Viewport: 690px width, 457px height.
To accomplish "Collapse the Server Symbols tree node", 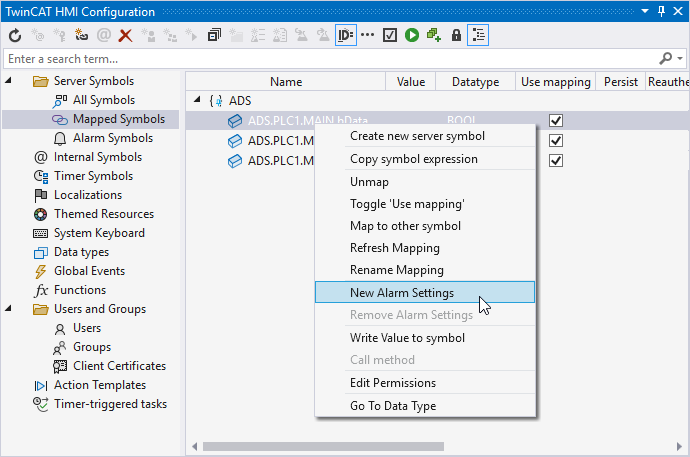I will point(8,80).
